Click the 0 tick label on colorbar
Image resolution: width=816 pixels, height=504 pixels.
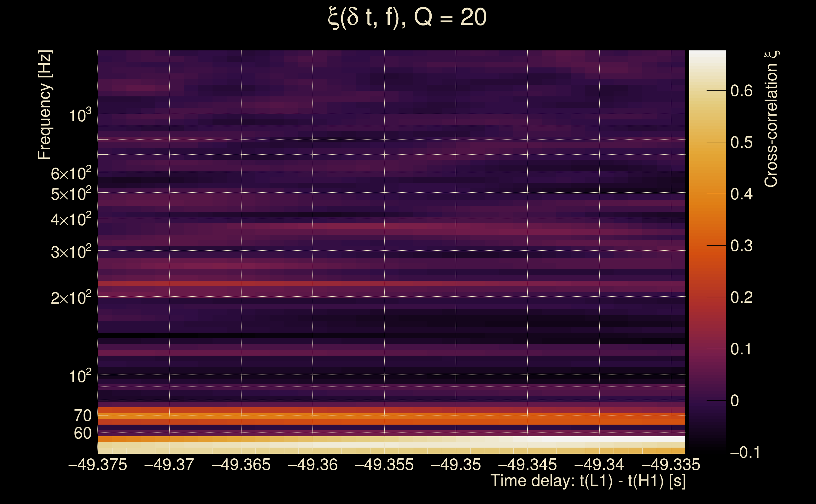(735, 401)
